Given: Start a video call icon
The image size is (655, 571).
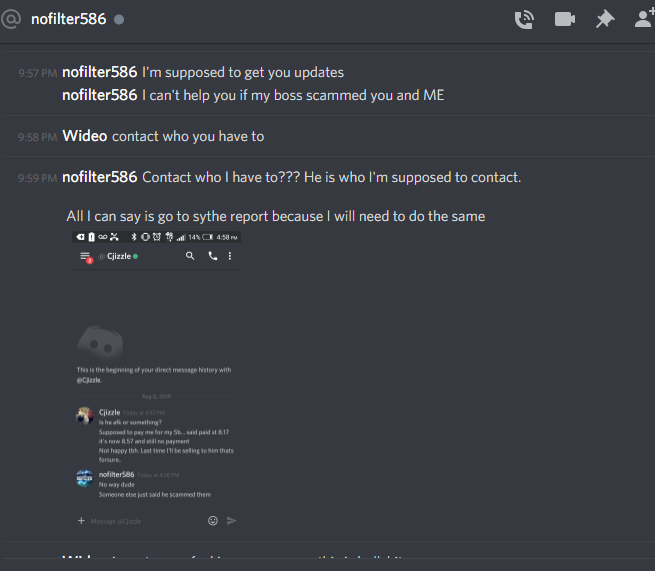Looking at the screenshot, I should (565, 19).
